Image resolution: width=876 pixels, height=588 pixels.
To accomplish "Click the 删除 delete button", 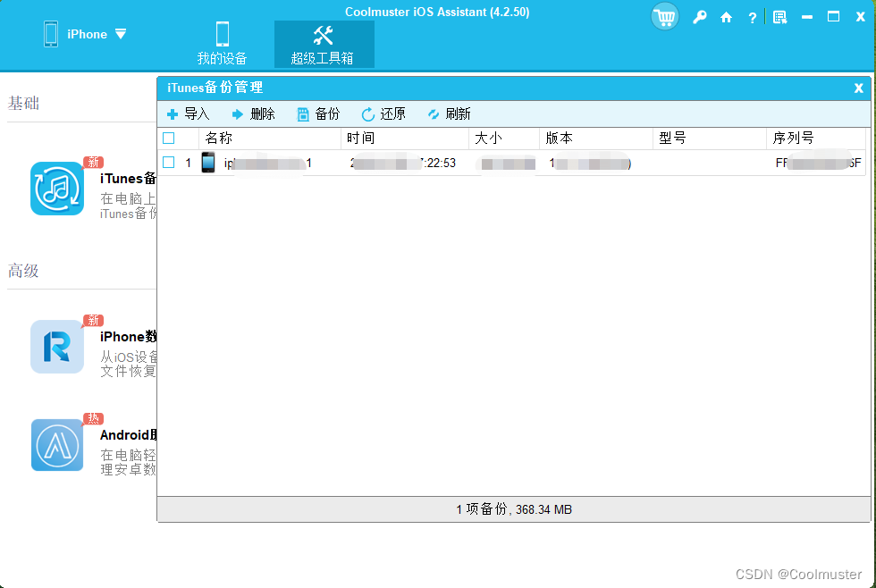I will coord(253,113).
